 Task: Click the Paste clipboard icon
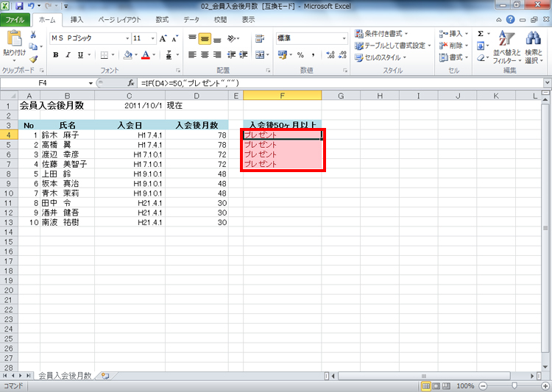coord(14,39)
